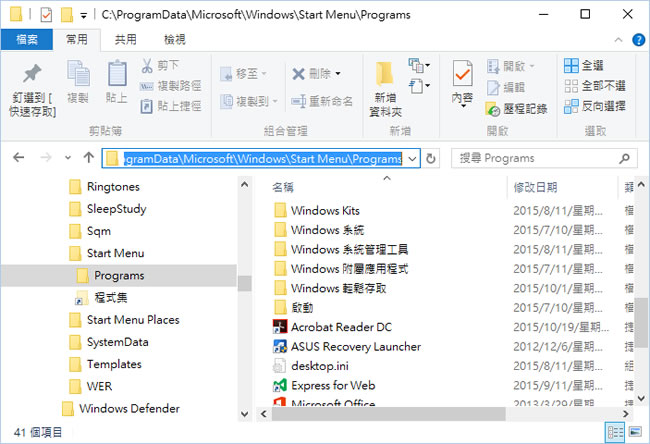
Task: Click the tree pane scroll up arrow
Action: (245, 184)
